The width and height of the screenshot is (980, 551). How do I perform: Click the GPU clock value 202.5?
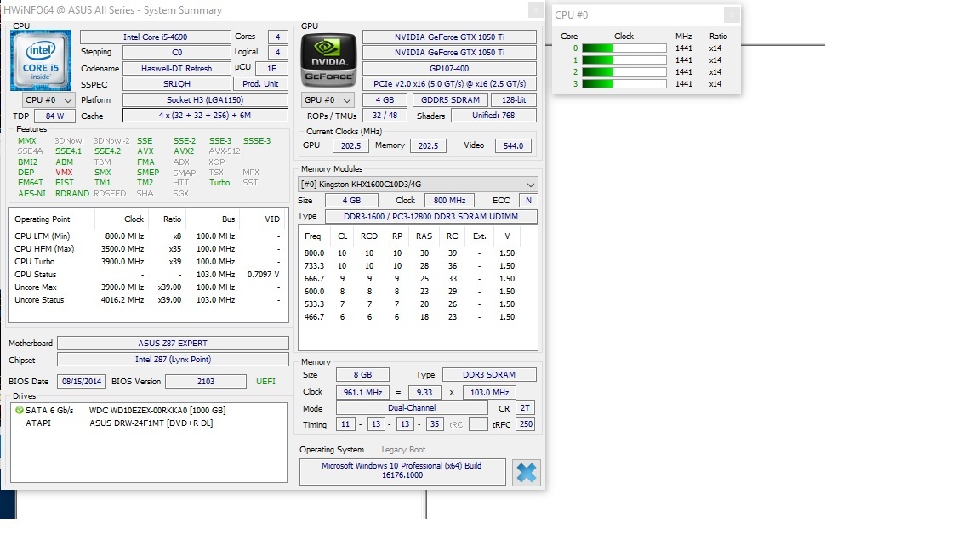(x=350, y=145)
